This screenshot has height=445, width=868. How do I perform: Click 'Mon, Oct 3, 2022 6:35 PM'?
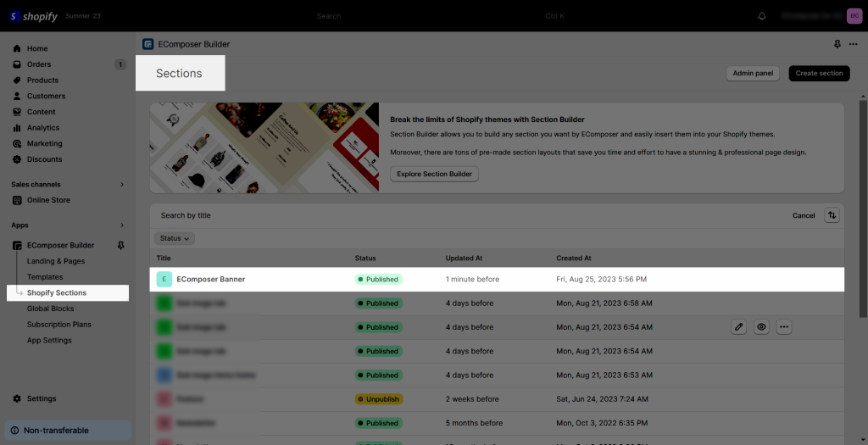(x=602, y=423)
